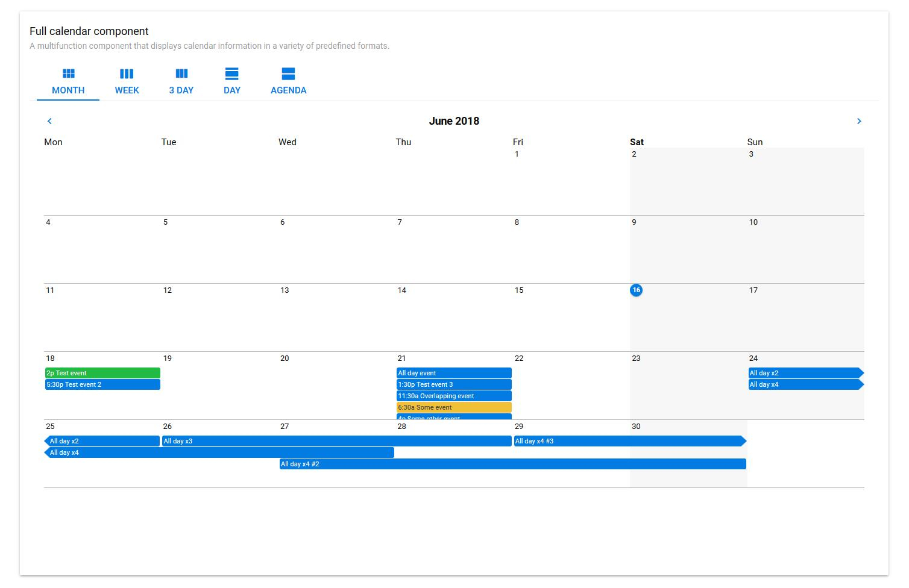This screenshot has height=588, width=909.
Task: Select day 7 in the calendar
Action: (400, 222)
